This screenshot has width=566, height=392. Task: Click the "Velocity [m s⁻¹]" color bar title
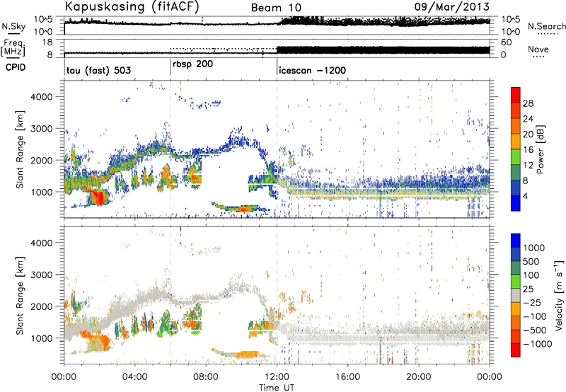(559, 295)
